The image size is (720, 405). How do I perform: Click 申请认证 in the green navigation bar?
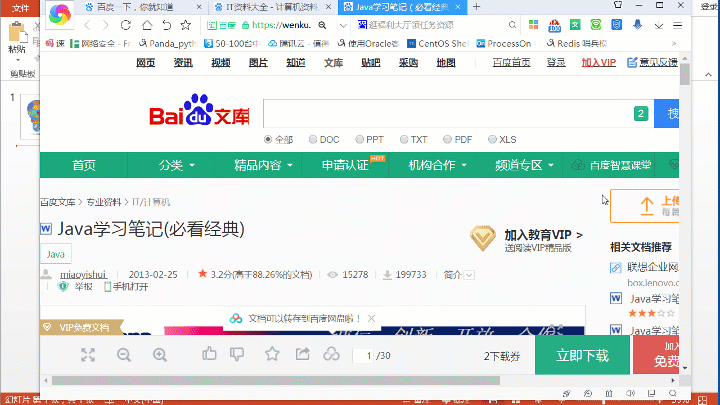[345, 165]
